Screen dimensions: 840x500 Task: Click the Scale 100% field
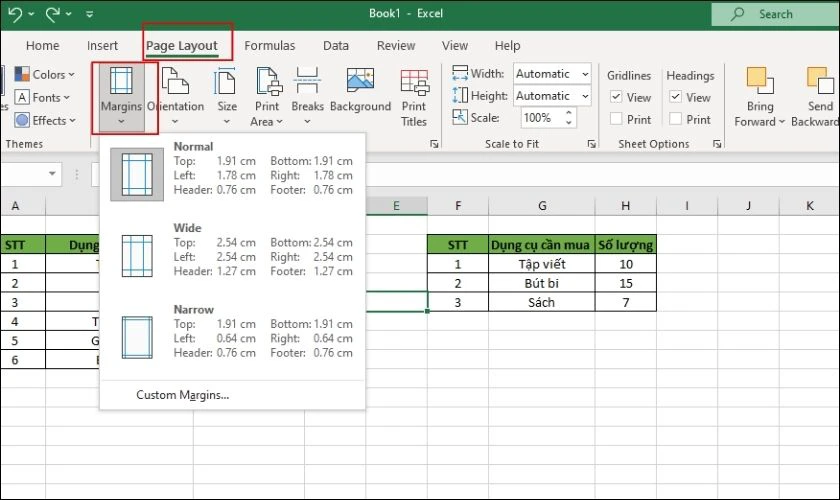click(542, 117)
